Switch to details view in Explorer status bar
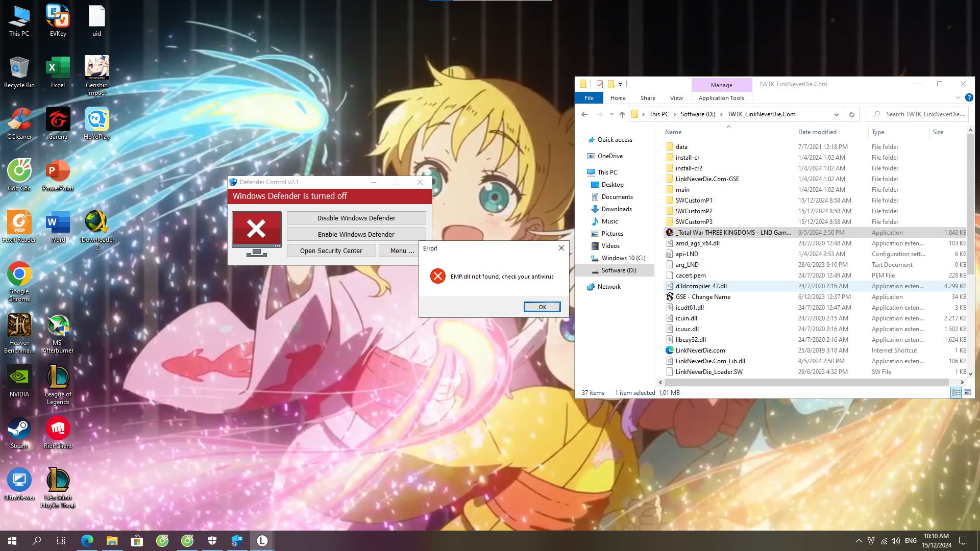The image size is (980, 551). pyautogui.click(x=955, y=392)
